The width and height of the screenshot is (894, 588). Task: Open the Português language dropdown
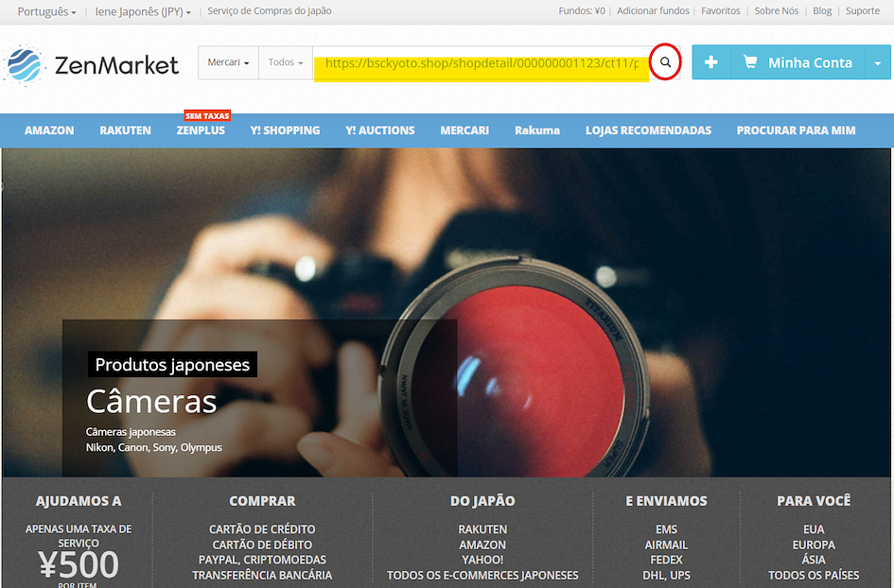pos(46,11)
